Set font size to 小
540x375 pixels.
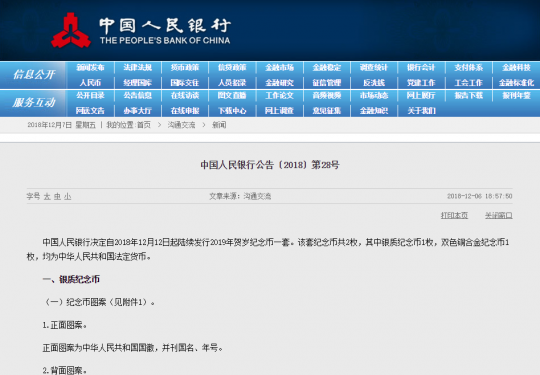pyautogui.click(x=68, y=196)
